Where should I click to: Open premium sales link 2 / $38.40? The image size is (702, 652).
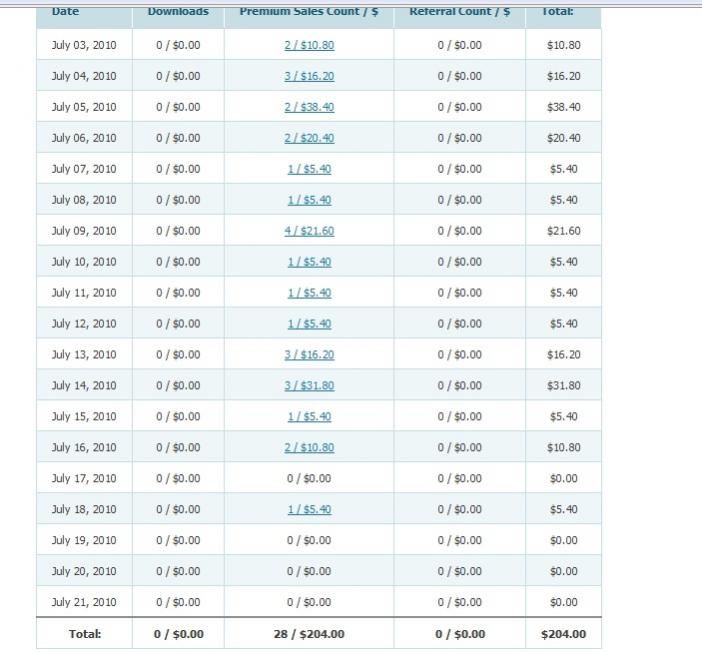click(309, 107)
